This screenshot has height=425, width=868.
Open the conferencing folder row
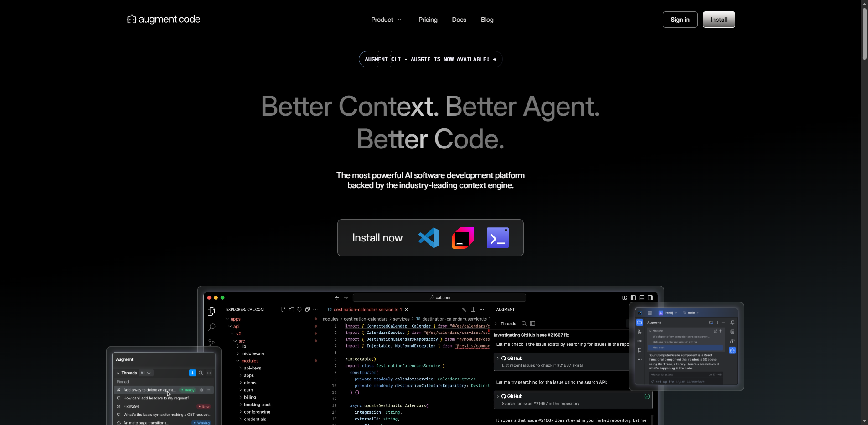coord(257,412)
